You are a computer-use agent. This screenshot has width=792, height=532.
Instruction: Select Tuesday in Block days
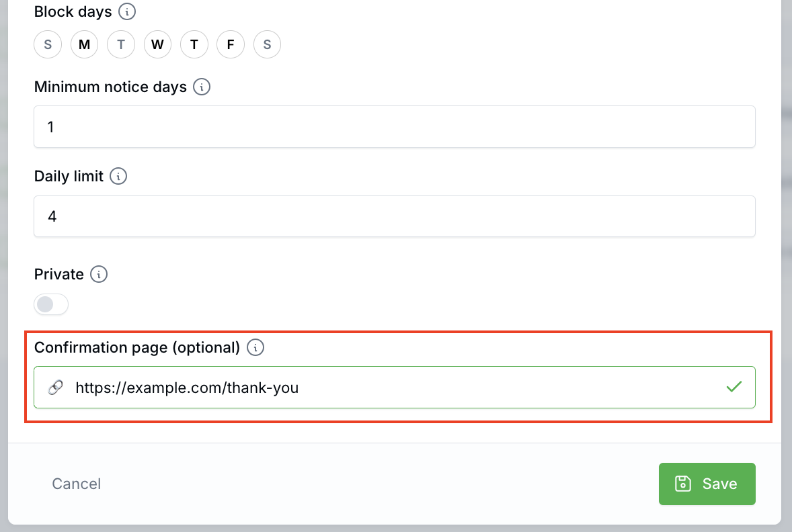tap(121, 45)
